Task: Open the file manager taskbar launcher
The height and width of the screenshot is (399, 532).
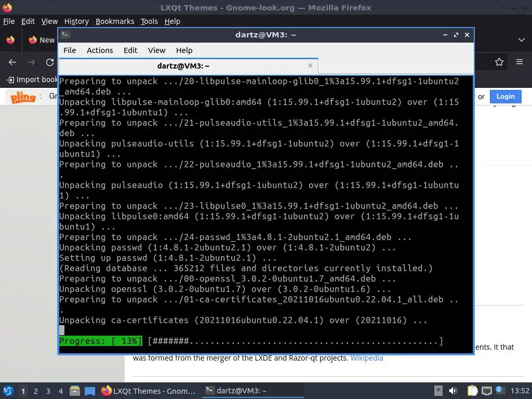Action: [75, 391]
